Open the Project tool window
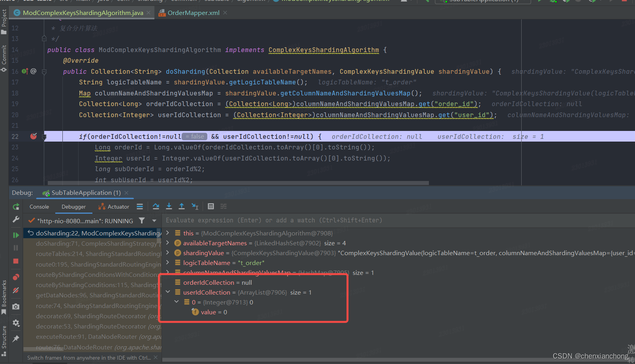Viewport: 635px width, 364px height. (4, 22)
